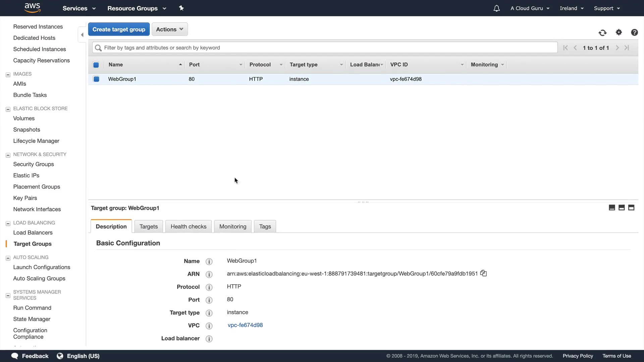The width and height of the screenshot is (644, 362).
Task: Open table settings gear icon
Action: click(619, 32)
